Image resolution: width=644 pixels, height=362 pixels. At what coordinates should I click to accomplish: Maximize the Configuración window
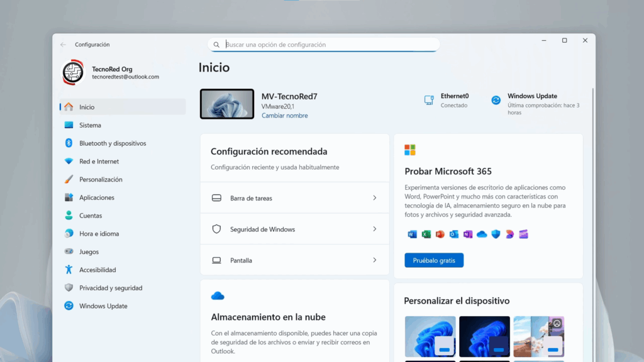pos(564,40)
